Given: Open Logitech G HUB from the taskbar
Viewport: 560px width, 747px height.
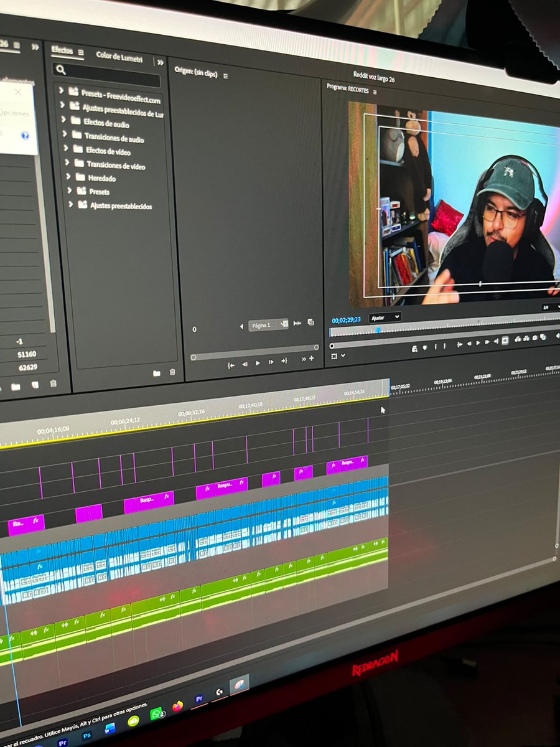Looking at the screenshot, I should pos(220,692).
